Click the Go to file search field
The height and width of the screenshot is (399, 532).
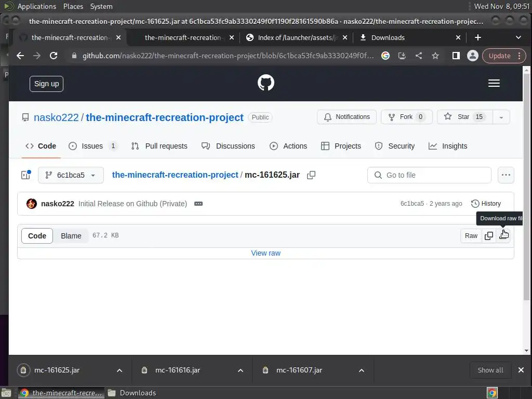(x=429, y=175)
